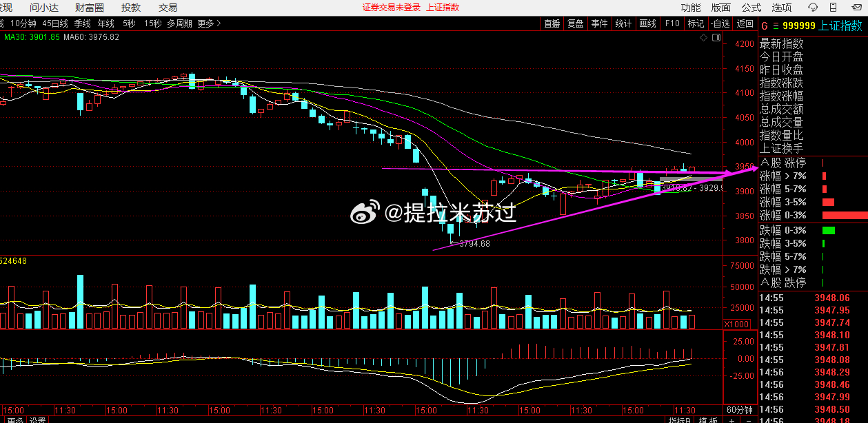The height and width of the screenshot is (423, 868).
Task: Open the mobile phone icon
Action: tap(831, 8)
